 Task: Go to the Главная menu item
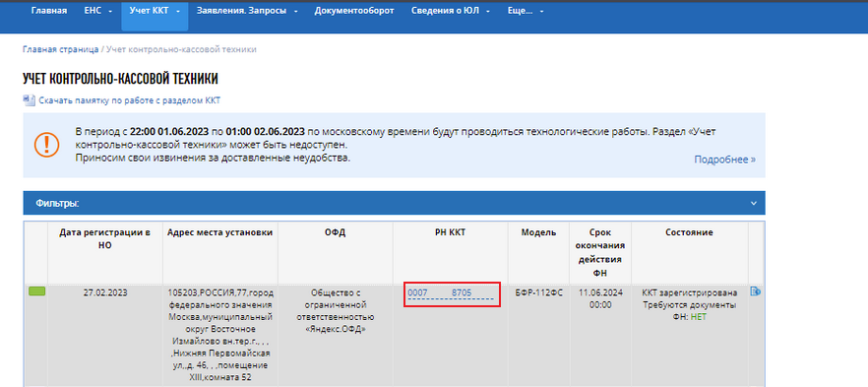[x=49, y=11]
